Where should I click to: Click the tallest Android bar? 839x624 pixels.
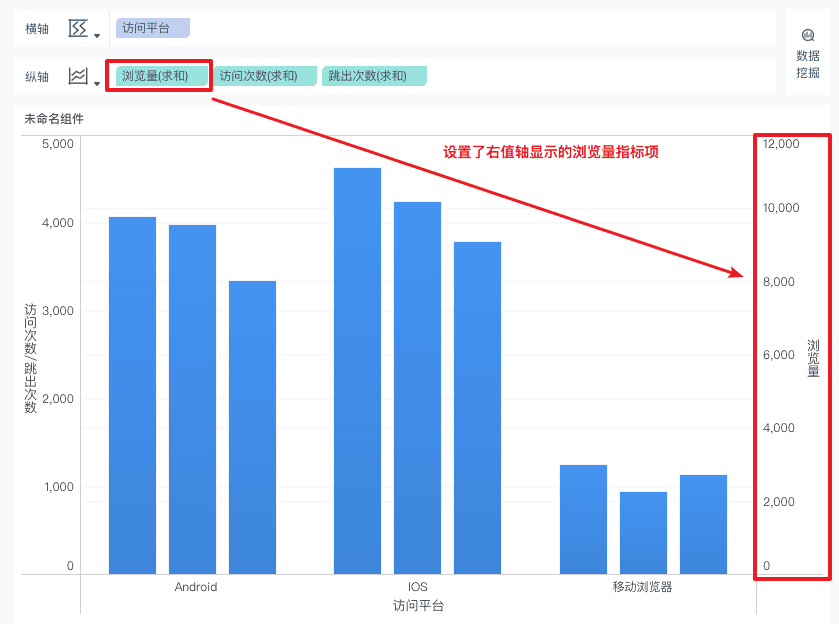tap(132, 395)
